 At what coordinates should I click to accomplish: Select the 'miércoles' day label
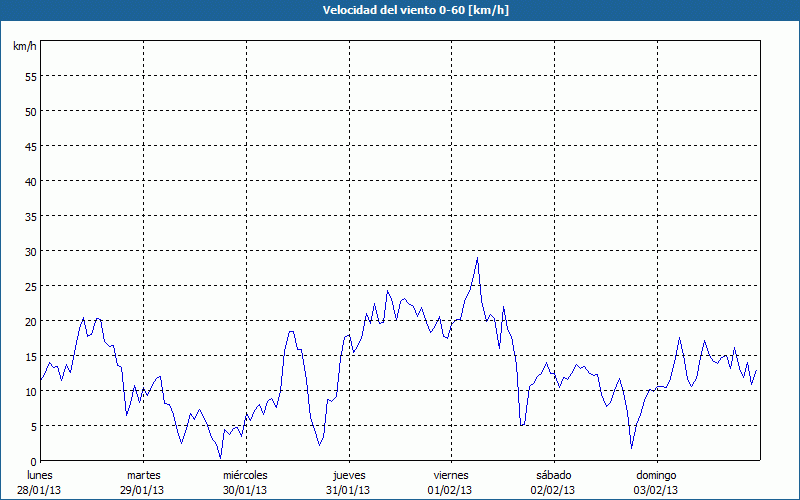coord(245,475)
